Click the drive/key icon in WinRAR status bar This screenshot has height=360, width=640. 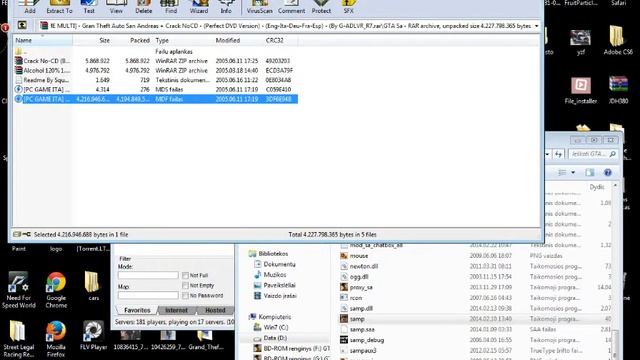[22, 234]
